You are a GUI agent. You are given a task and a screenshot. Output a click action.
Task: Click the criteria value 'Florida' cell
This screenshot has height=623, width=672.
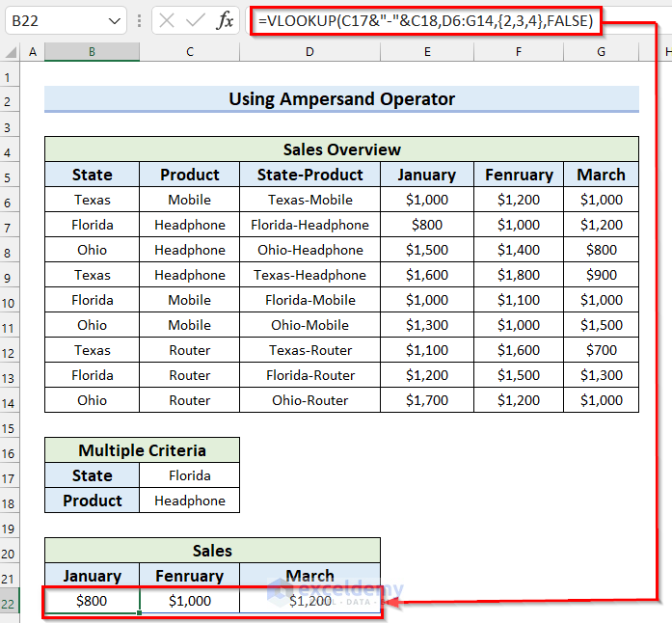coord(189,475)
